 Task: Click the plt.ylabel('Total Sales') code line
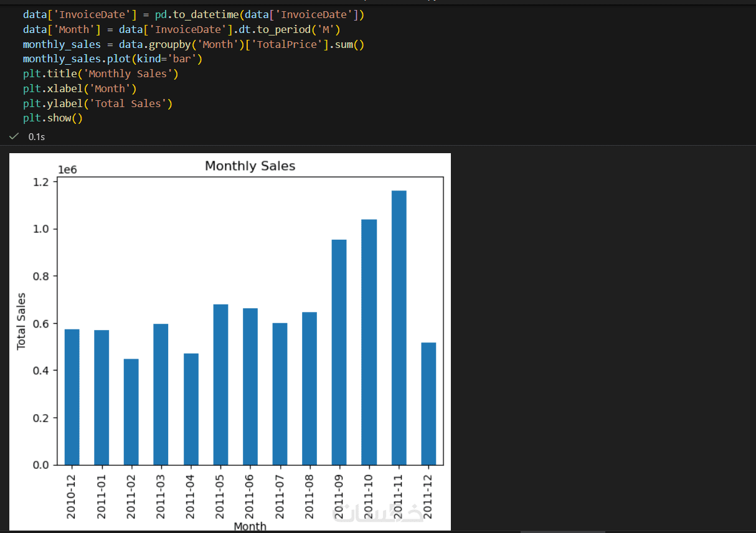pyautogui.click(x=98, y=103)
